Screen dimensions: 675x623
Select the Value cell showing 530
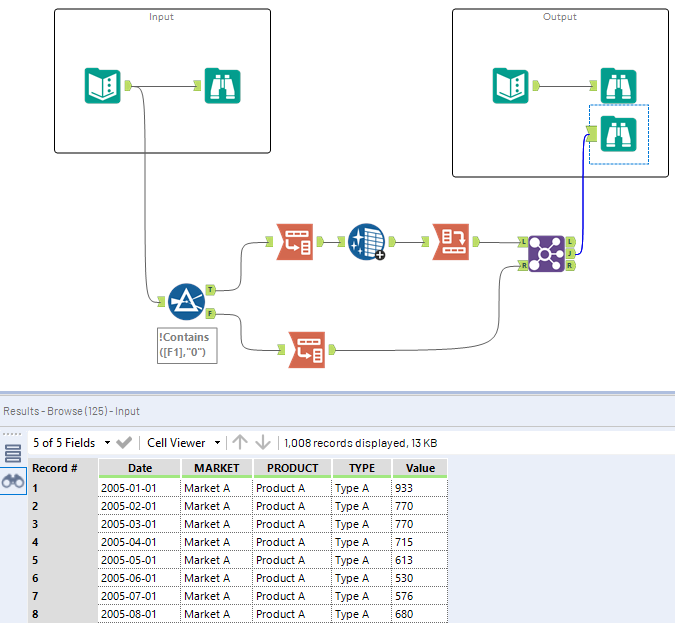click(420, 578)
